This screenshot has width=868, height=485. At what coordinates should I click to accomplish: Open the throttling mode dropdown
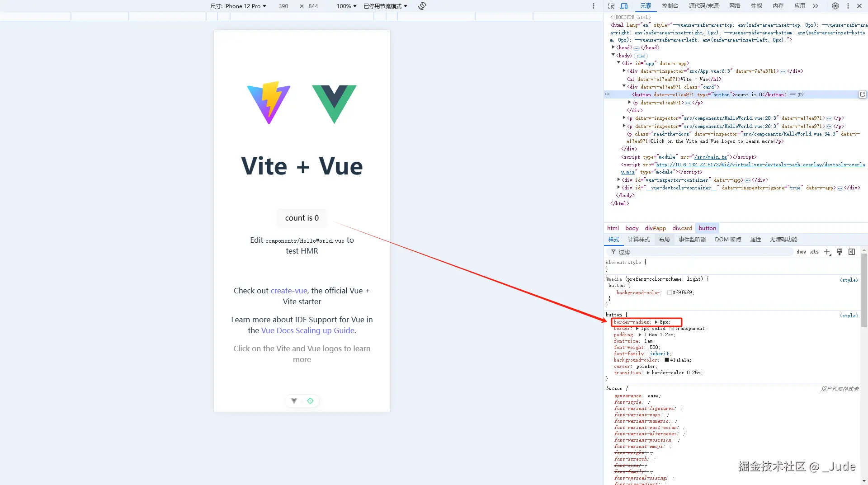tap(386, 6)
